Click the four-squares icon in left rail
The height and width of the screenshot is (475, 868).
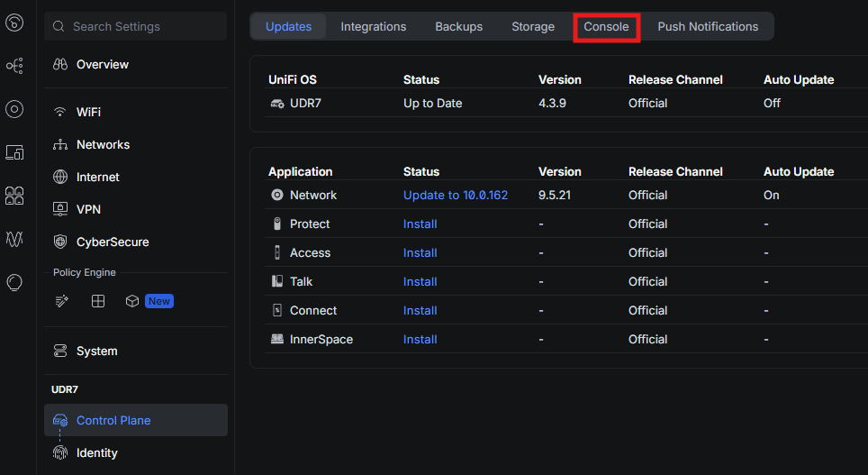coord(14,196)
